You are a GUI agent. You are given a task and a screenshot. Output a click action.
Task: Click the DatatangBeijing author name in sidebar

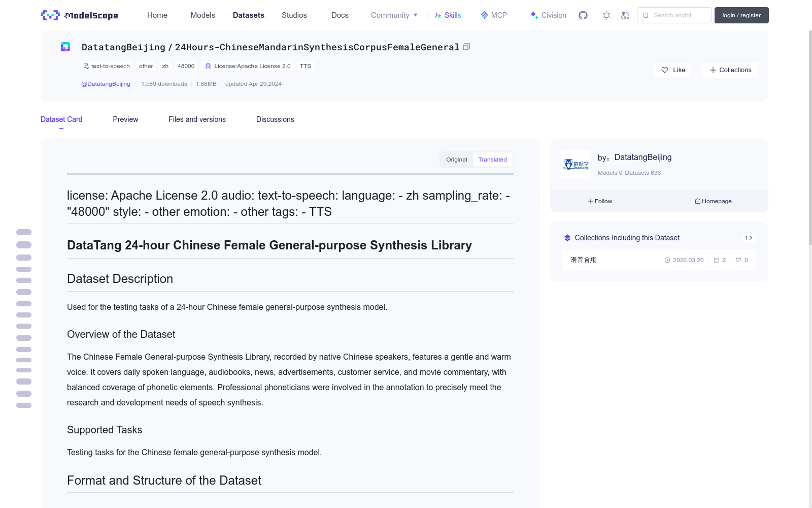pos(643,157)
